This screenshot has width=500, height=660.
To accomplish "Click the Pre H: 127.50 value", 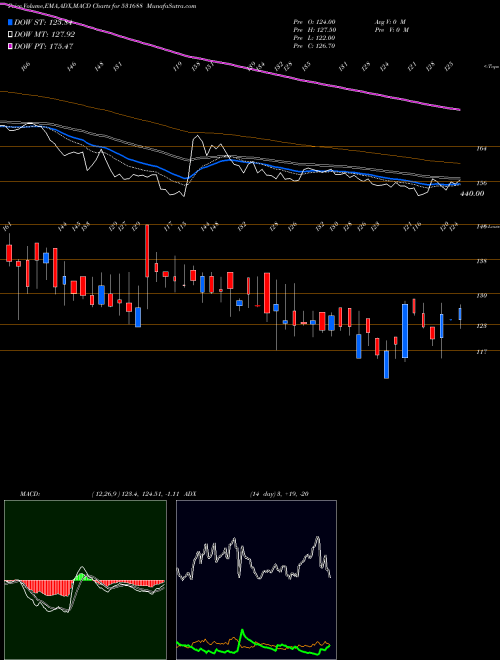I will coord(314,30).
